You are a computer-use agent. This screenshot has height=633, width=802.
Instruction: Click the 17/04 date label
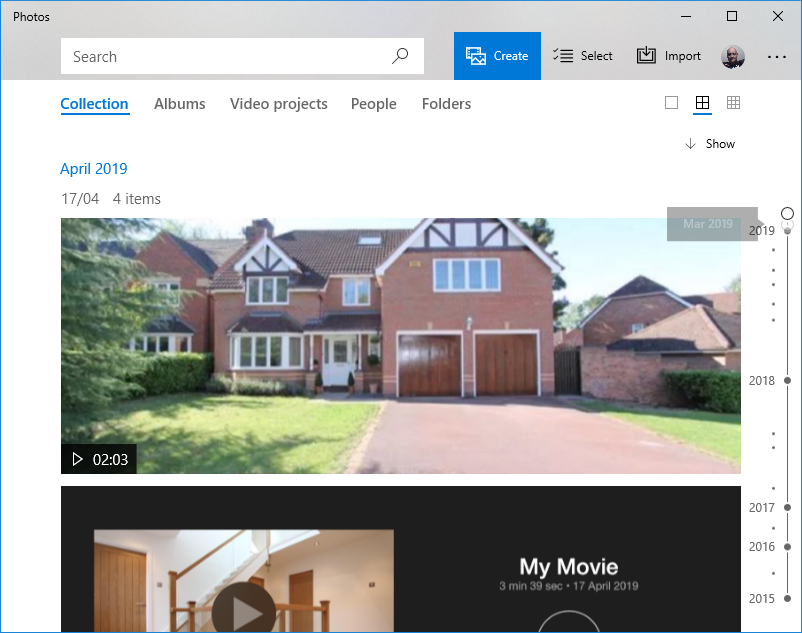pos(80,199)
